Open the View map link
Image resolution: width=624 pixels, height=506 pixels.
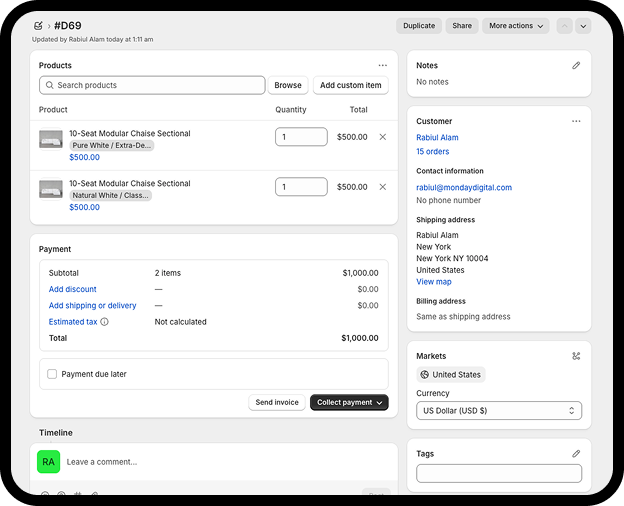click(x=434, y=282)
